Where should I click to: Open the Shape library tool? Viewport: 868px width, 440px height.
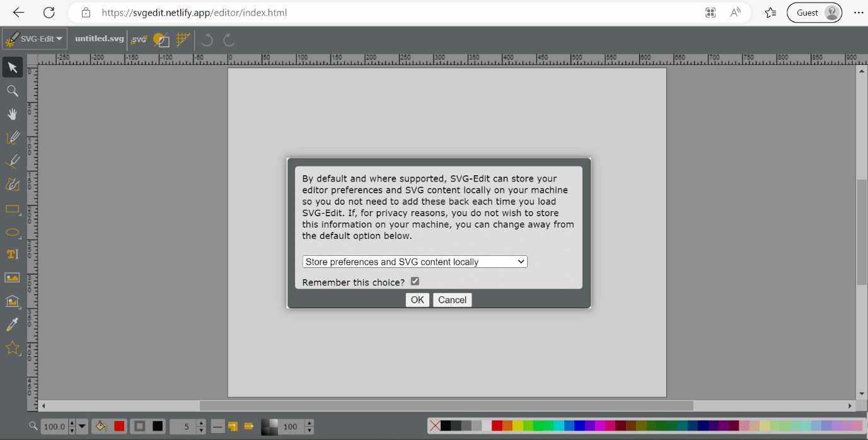click(x=12, y=301)
